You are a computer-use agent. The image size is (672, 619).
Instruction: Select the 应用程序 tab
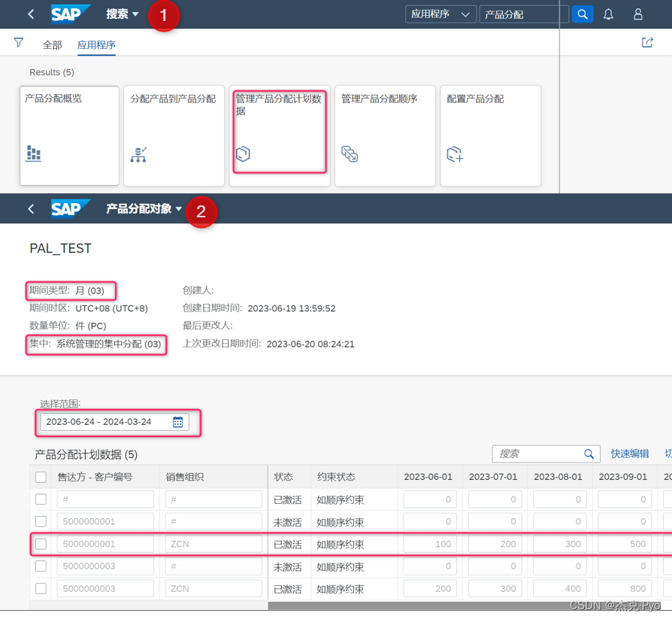(x=96, y=45)
